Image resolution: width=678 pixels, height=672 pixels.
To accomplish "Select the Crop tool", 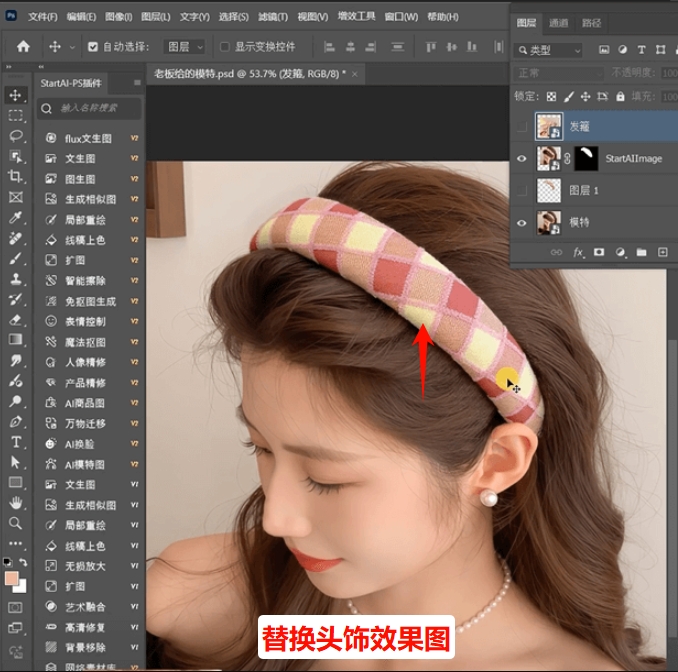I will click(x=16, y=176).
